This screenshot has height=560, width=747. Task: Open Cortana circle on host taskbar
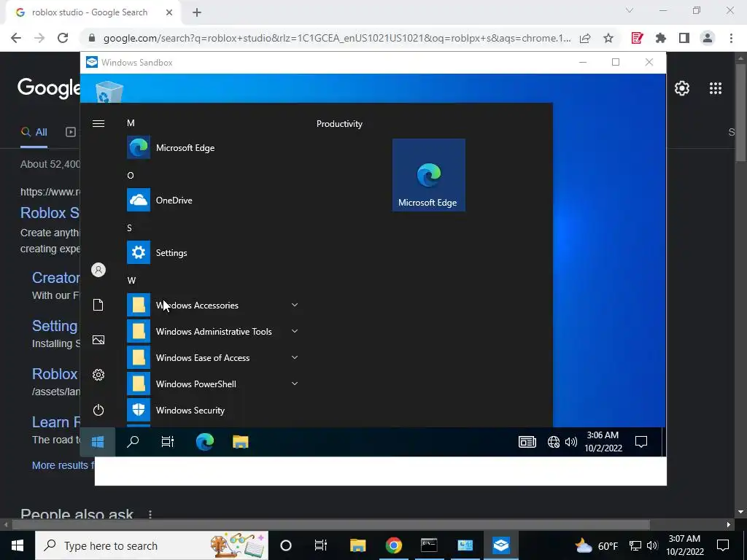click(286, 545)
